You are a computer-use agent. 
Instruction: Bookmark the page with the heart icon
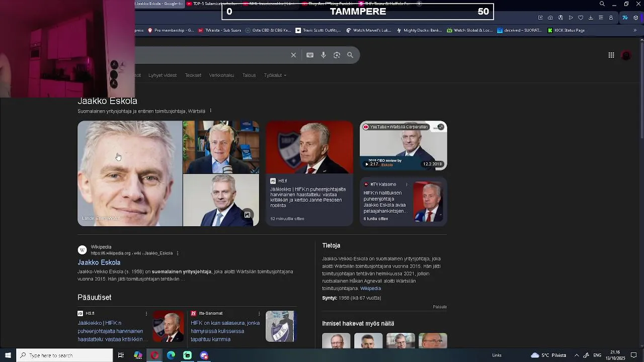coord(581,18)
